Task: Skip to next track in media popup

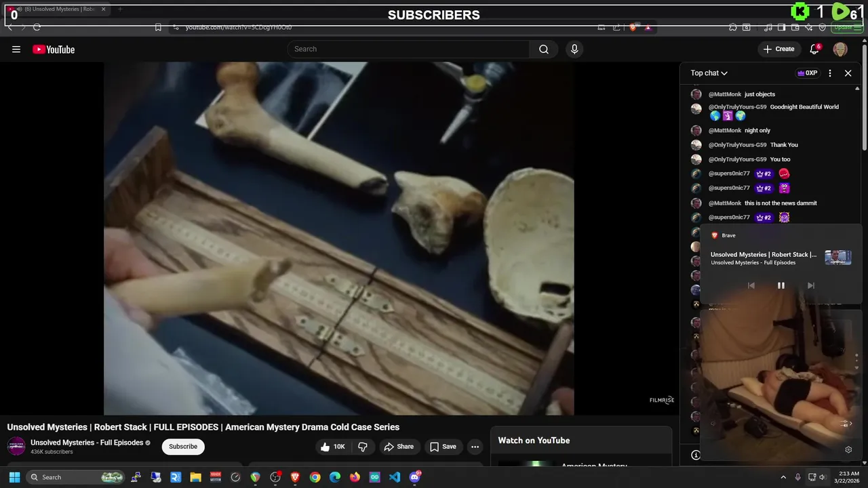Action: [x=810, y=285]
